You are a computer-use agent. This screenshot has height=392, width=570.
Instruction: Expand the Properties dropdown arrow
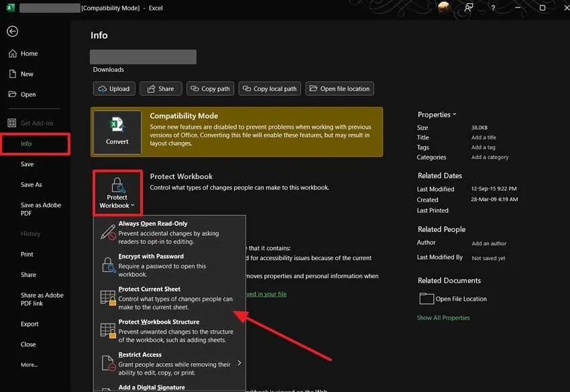[454, 115]
